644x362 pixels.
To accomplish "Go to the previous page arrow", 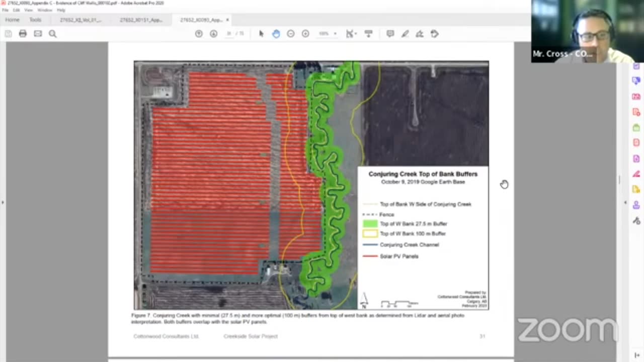I will click(x=199, y=34).
